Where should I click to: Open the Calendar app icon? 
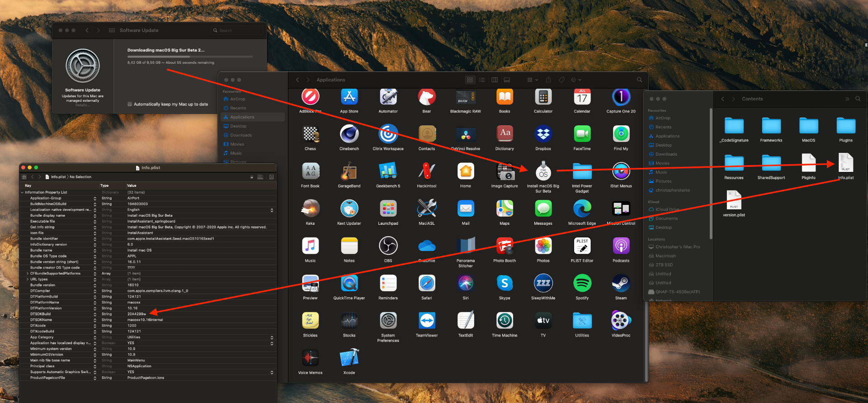click(x=582, y=97)
